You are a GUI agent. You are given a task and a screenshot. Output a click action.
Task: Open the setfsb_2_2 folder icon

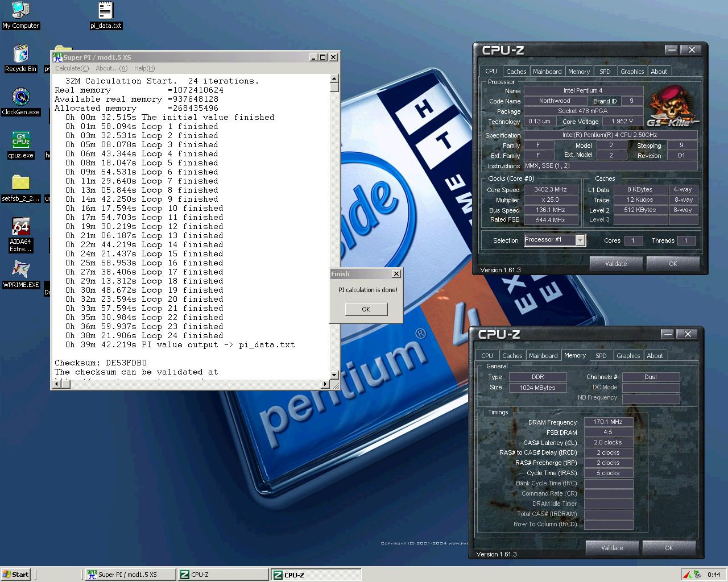pos(20,189)
